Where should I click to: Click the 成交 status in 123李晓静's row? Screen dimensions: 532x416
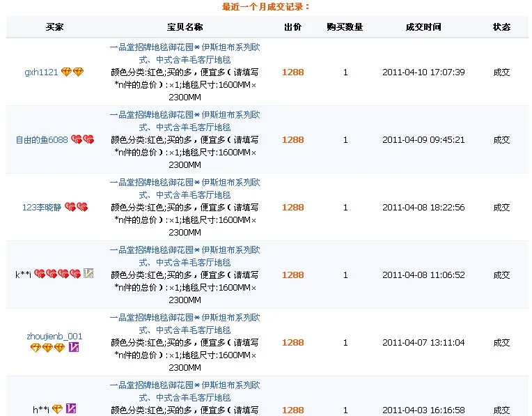[501, 207]
